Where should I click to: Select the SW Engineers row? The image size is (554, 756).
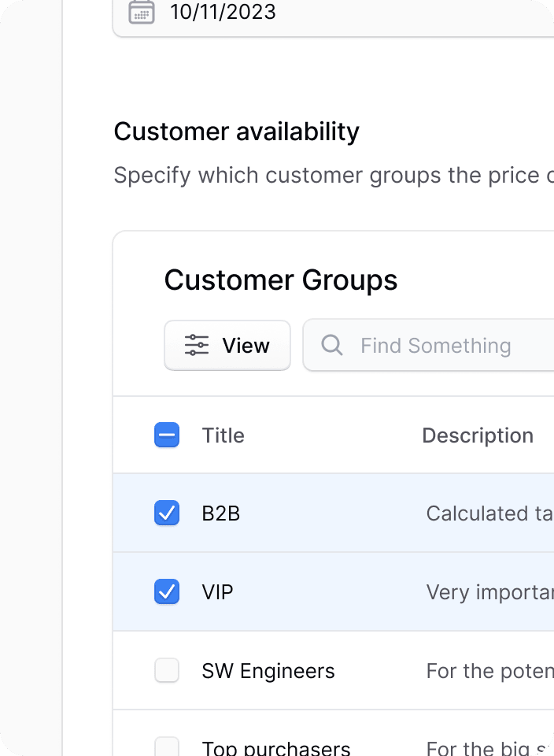[x=268, y=670]
